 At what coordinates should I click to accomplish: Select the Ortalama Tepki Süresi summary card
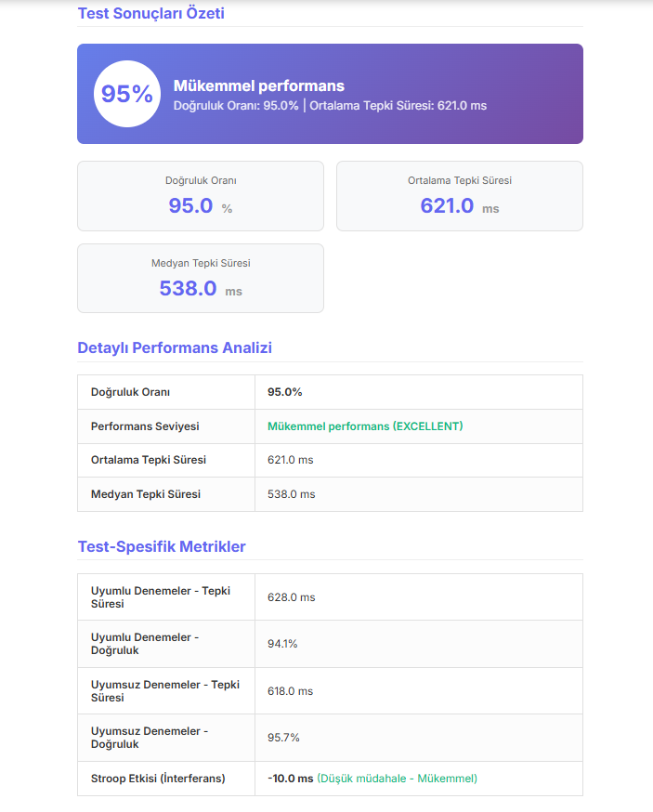tap(459, 196)
